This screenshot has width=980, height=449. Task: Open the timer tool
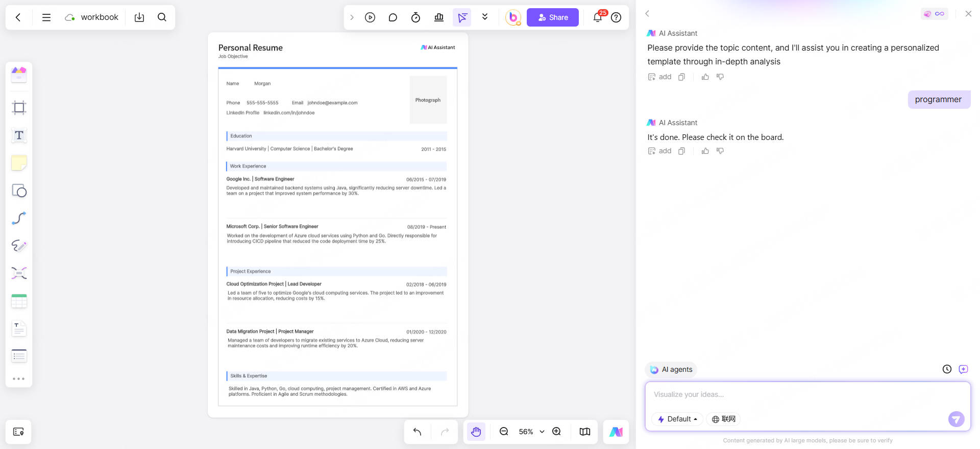tap(415, 17)
